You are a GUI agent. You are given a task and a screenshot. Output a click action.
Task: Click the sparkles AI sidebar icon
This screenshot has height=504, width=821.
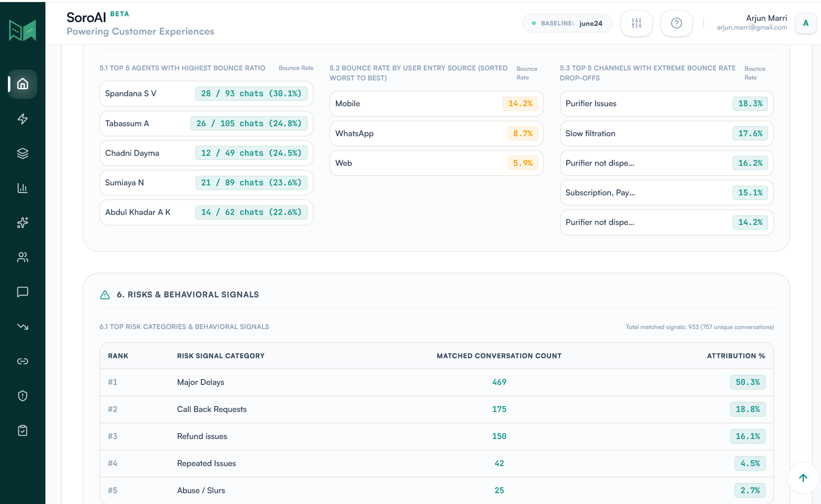click(23, 222)
